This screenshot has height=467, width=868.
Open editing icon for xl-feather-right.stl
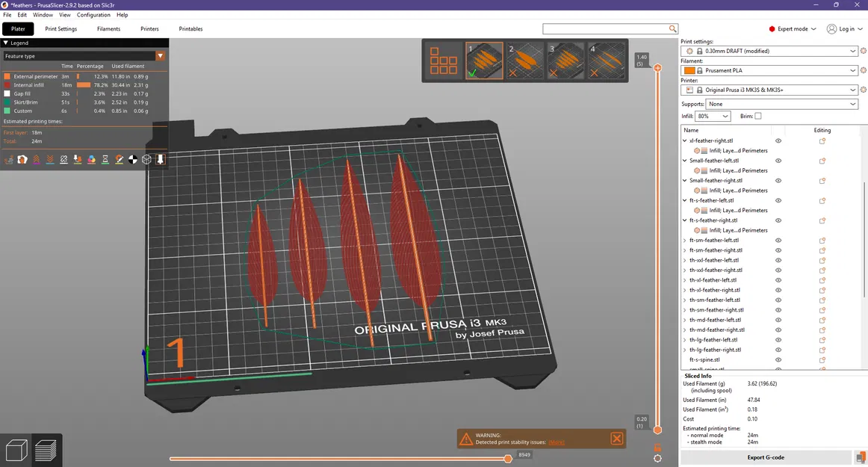point(822,140)
